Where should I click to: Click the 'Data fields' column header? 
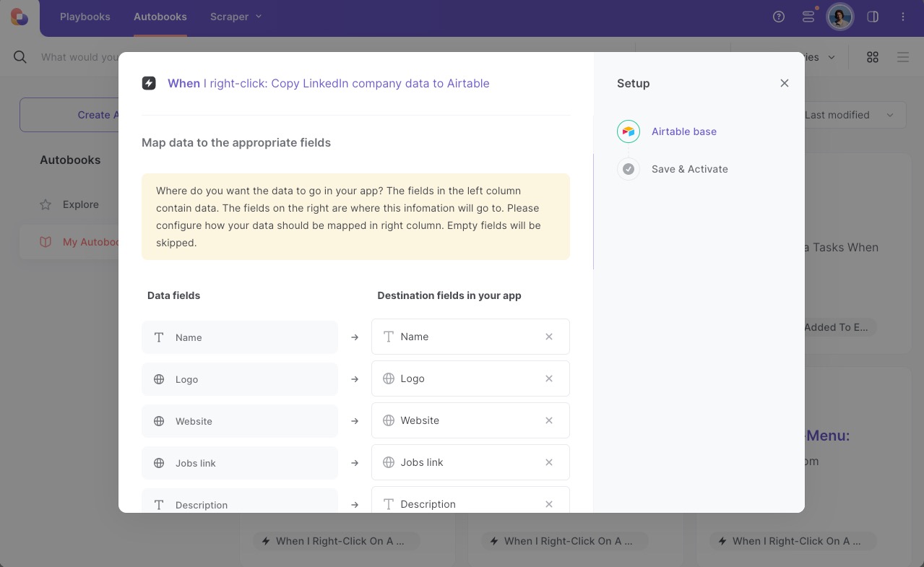tap(173, 295)
